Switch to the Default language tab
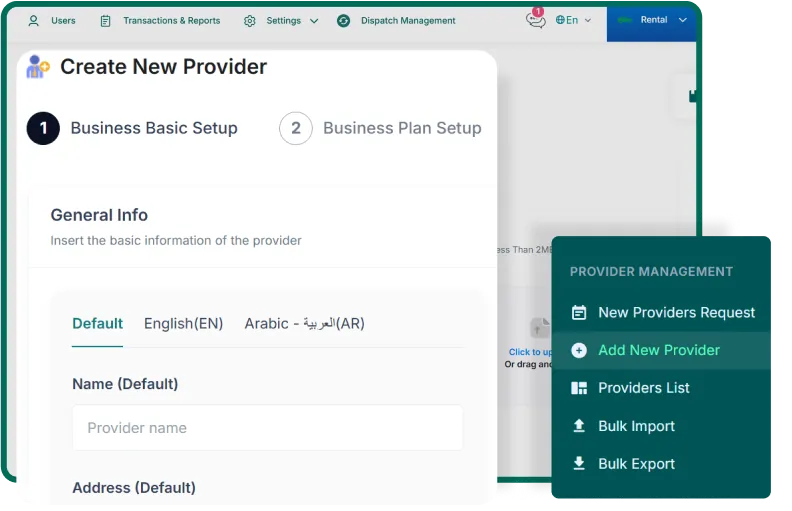This screenshot has height=511, width=792. tap(97, 324)
